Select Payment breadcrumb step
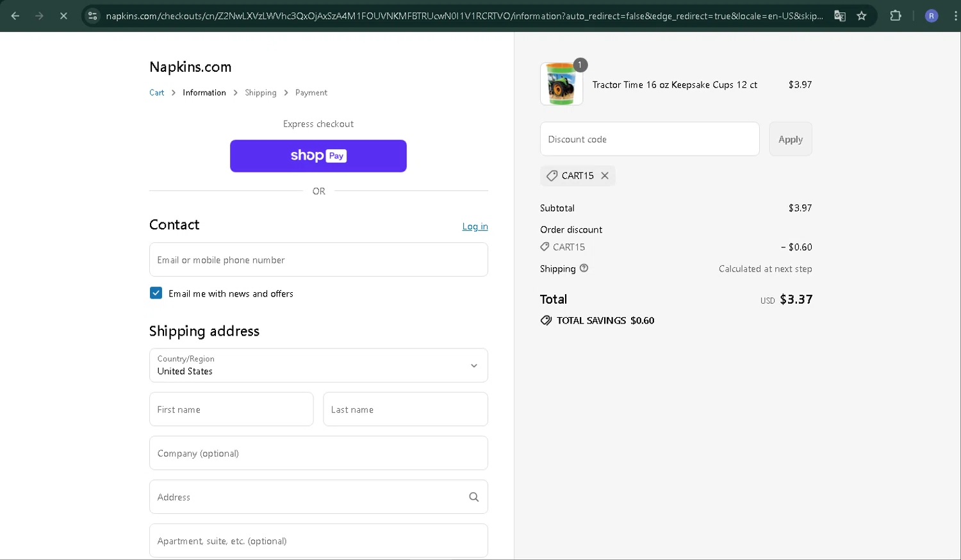Screen dimensions: 961x560 (311, 93)
